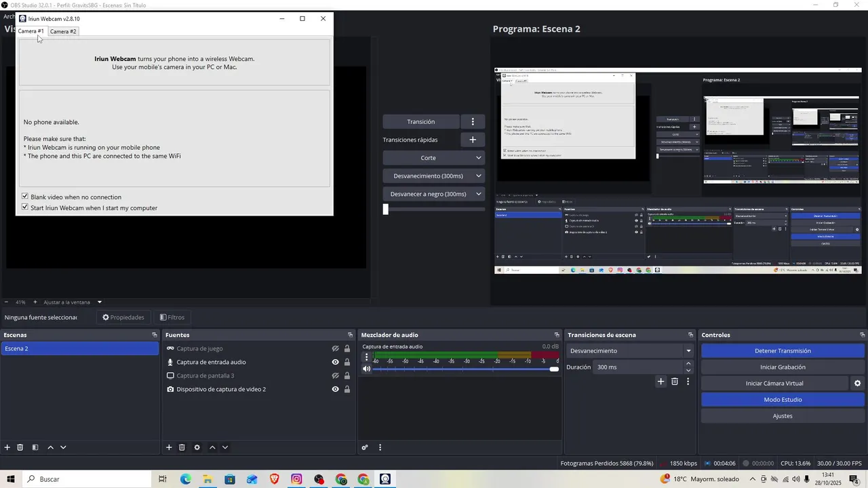Open Instagram from the taskbar

pyautogui.click(x=296, y=479)
